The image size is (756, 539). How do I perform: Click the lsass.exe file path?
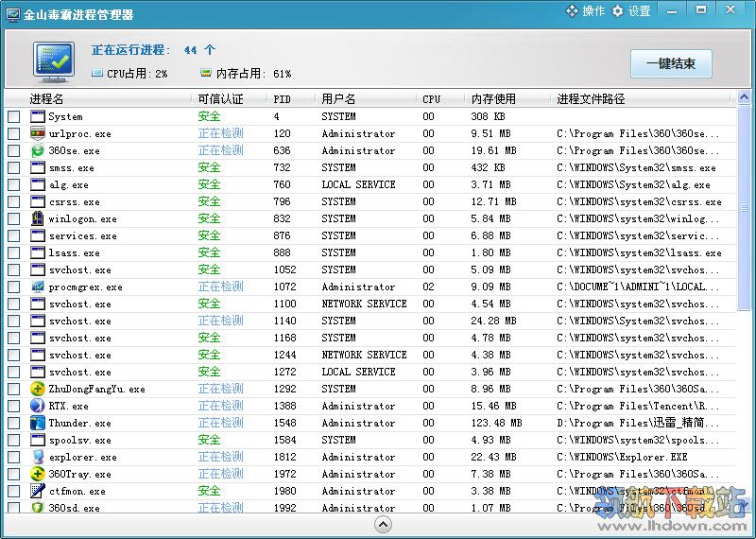tap(639, 252)
